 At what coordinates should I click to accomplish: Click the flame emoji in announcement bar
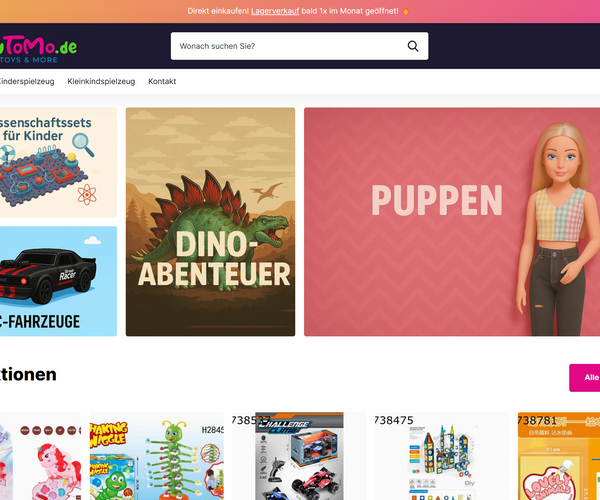406,11
